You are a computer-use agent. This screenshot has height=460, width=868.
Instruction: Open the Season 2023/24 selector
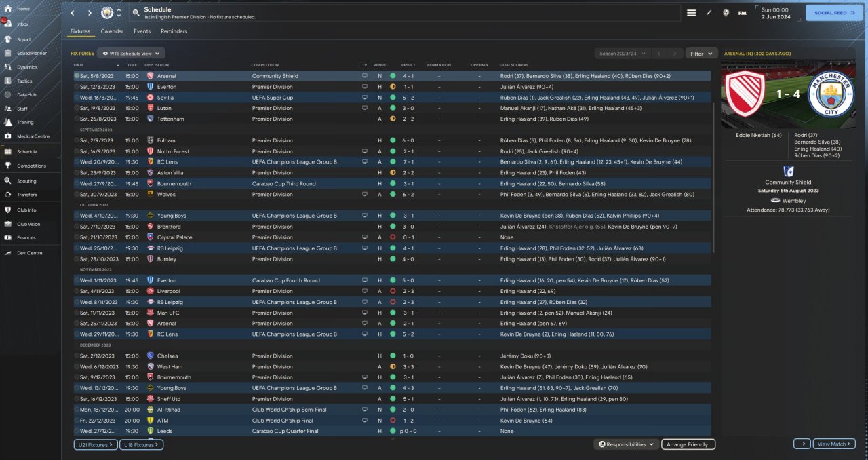621,53
